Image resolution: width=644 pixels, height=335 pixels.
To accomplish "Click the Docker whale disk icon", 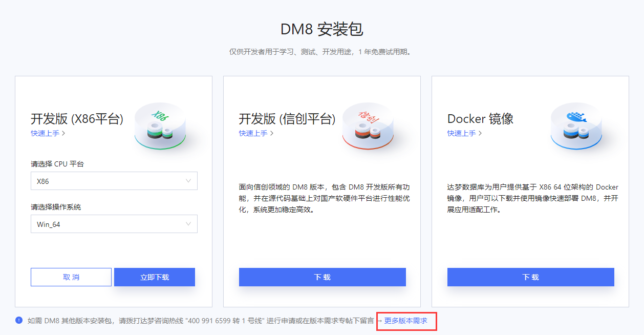I will [576, 126].
